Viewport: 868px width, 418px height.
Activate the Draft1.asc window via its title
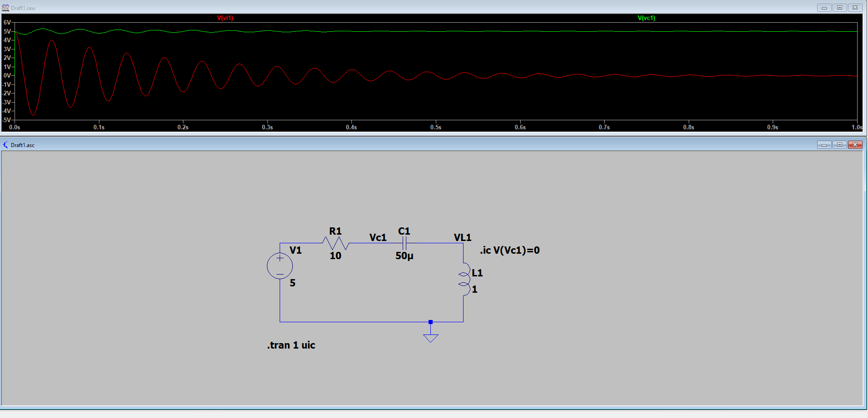(x=24, y=145)
